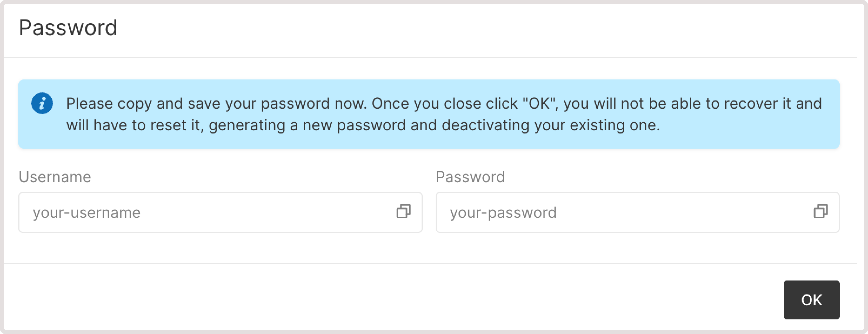Click OK to close the dialog
Image resolution: width=868 pixels, height=334 pixels.
[812, 300]
